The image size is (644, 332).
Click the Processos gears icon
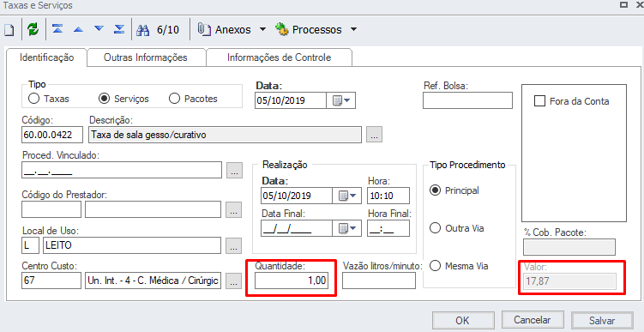[282, 29]
